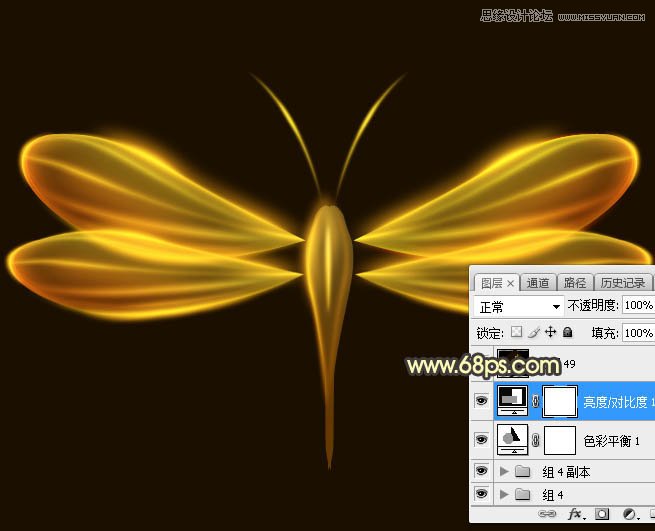The width and height of the screenshot is (655, 531).
Task: Click link layers icon at panel bottom
Action: click(x=547, y=514)
